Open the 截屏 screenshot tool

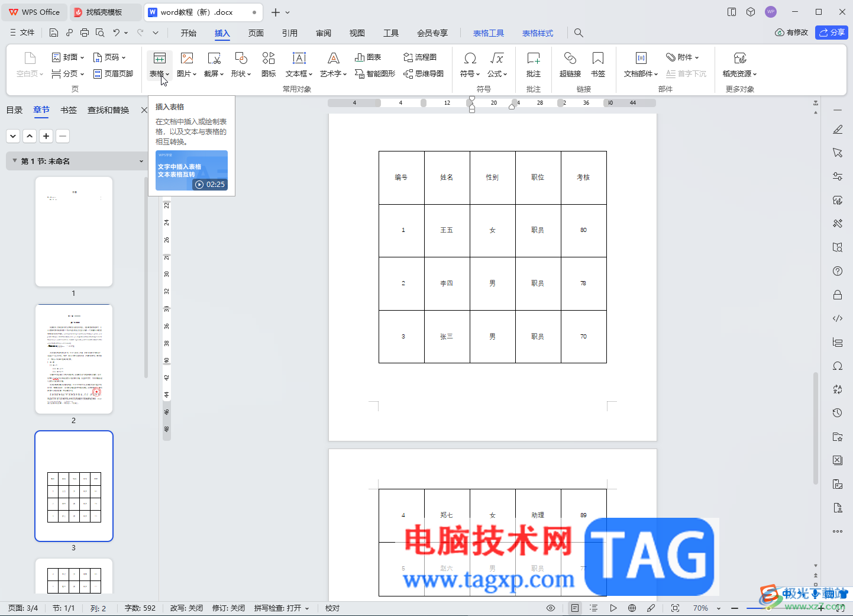[214, 65]
